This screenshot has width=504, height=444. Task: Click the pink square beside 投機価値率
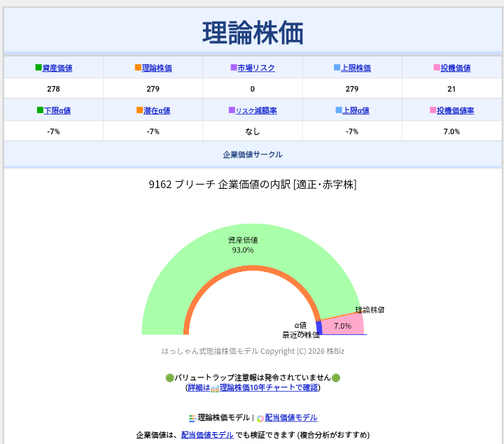click(x=433, y=110)
